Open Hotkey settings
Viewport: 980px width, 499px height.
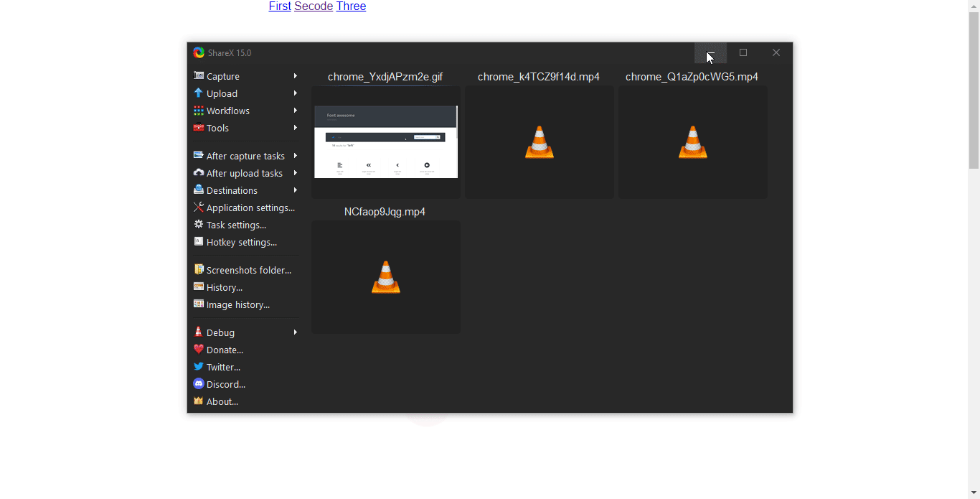(x=245, y=242)
